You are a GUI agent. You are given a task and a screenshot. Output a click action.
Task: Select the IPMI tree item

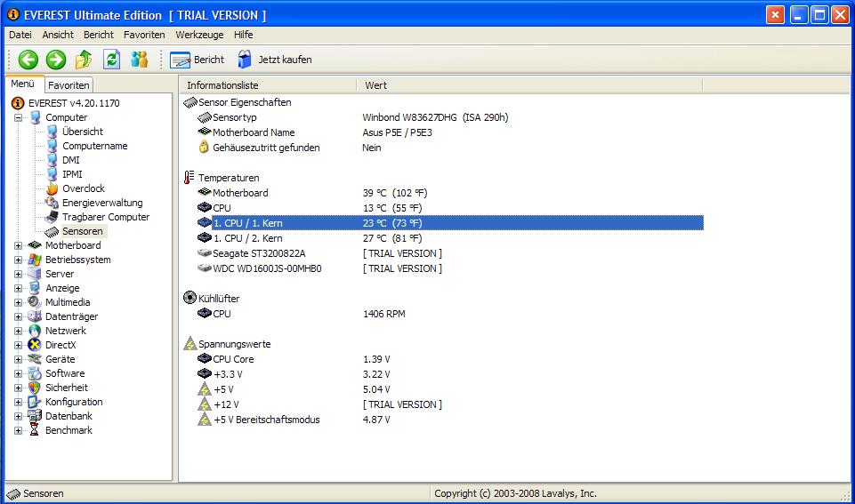[72, 174]
